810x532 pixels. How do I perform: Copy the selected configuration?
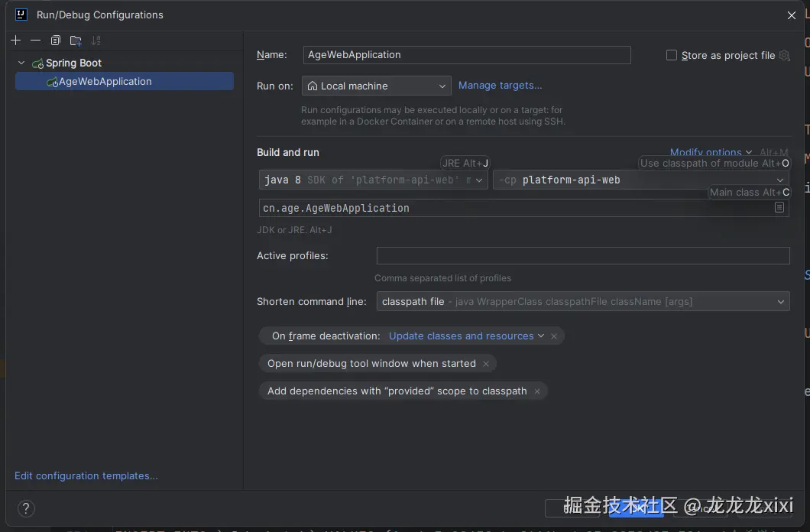point(55,41)
